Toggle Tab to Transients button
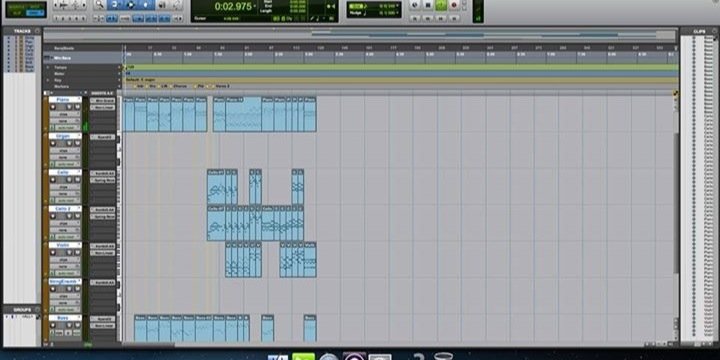 [112, 18]
